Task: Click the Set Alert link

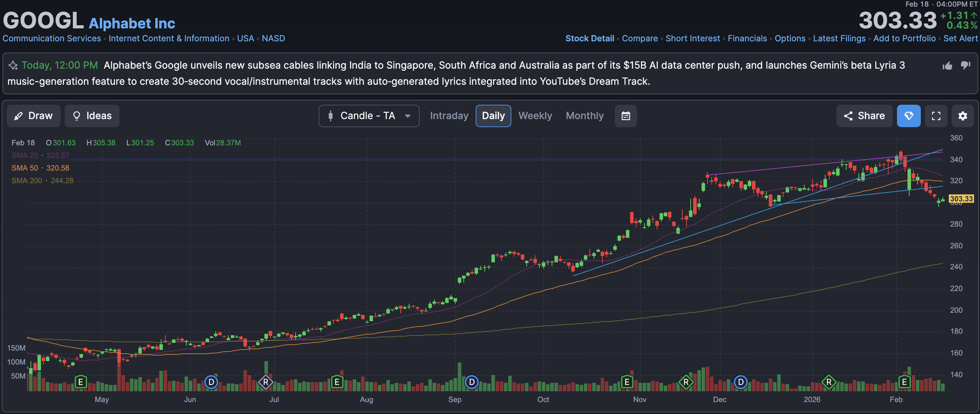Action: coord(960,39)
